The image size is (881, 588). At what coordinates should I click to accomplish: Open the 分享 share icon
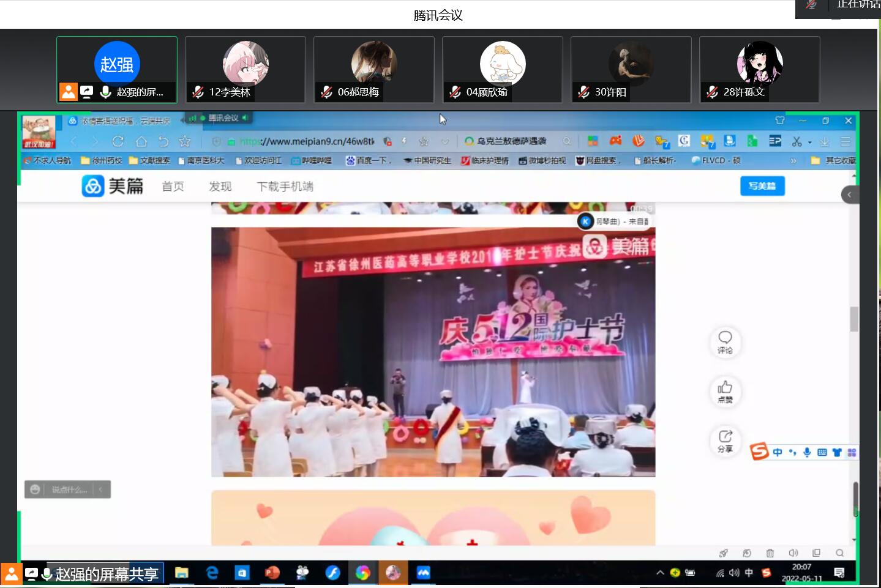coord(725,440)
